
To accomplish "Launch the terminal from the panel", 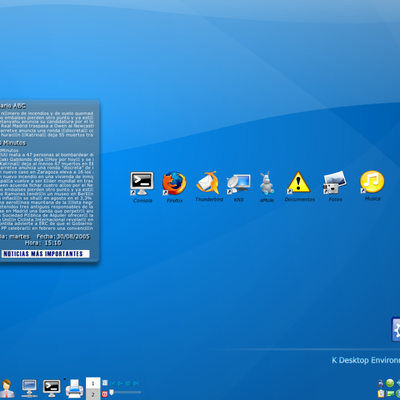I will (52, 388).
